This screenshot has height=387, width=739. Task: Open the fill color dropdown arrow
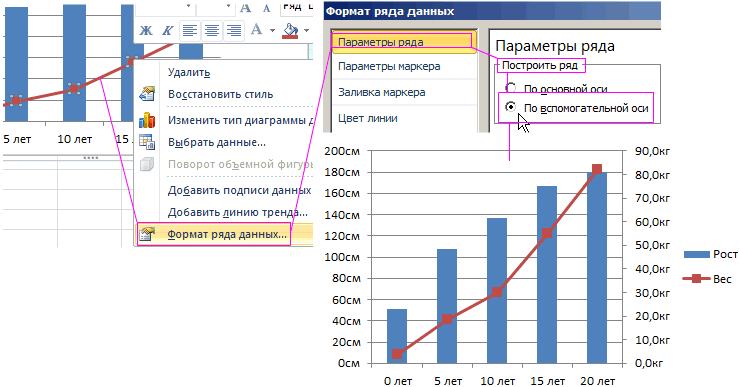pos(307,31)
